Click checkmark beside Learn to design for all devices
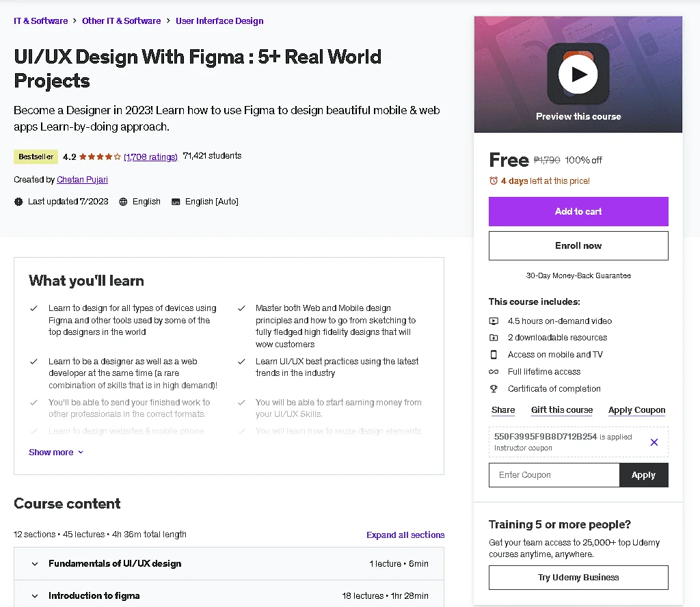The height and width of the screenshot is (607, 700). click(33, 308)
